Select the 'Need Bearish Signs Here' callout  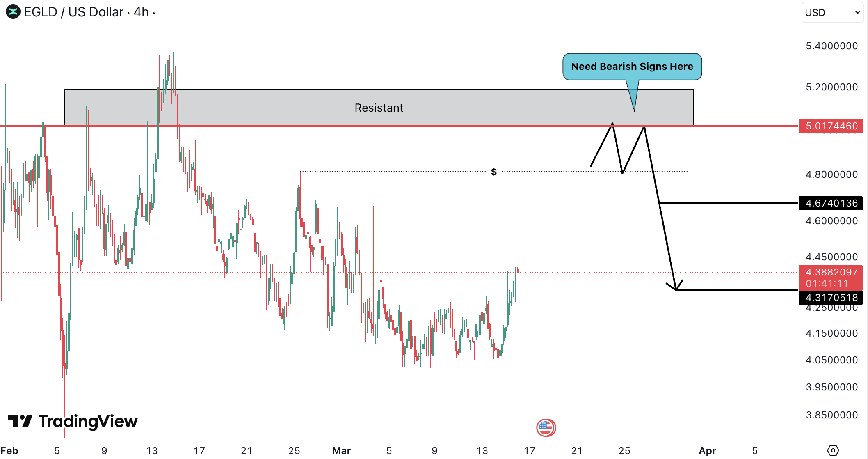coord(632,67)
